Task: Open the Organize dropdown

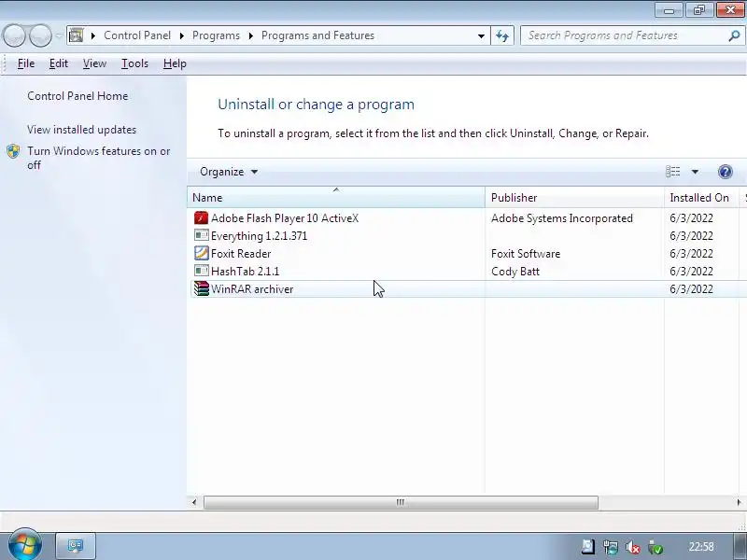Action: [228, 172]
